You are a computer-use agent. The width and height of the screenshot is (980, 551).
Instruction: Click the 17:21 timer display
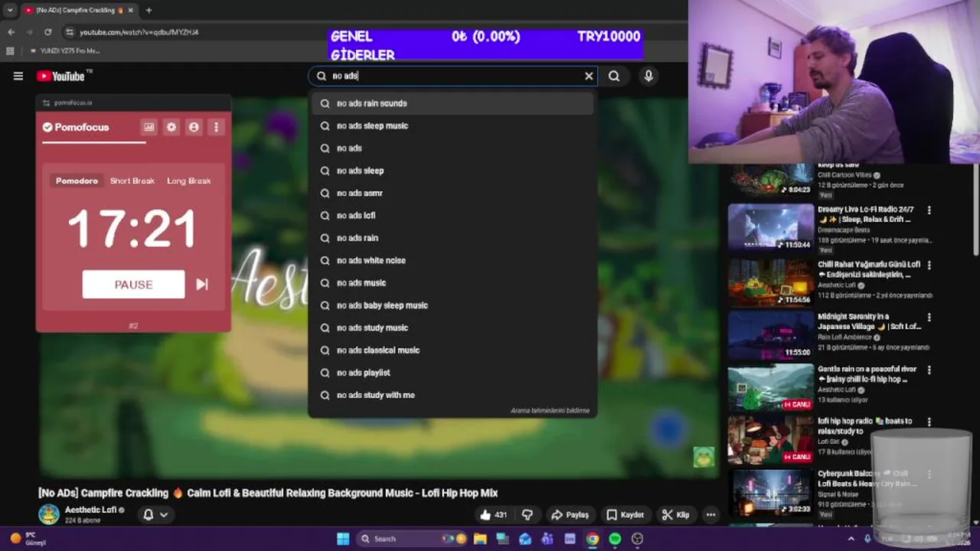pyautogui.click(x=132, y=229)
